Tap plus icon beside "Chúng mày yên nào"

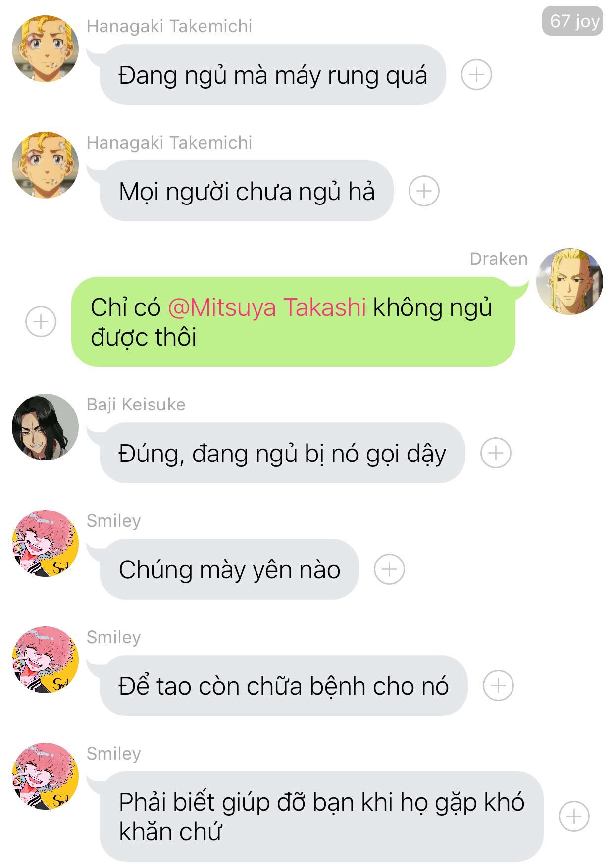tap(389, 569)
